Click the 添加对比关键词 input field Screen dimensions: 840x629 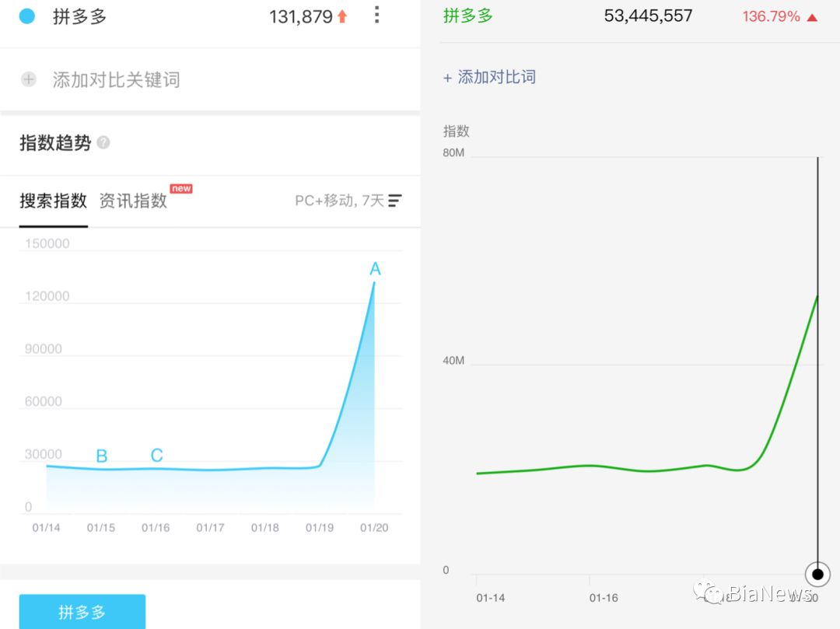[117, 79]
